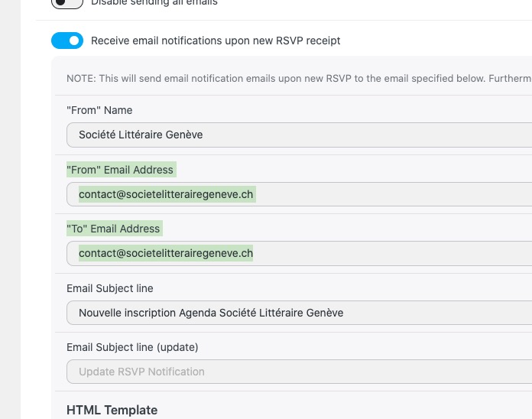Click the 'Disable sending all emails' label text
Screen dimensions: 532x419
click(x=154, y=3)
